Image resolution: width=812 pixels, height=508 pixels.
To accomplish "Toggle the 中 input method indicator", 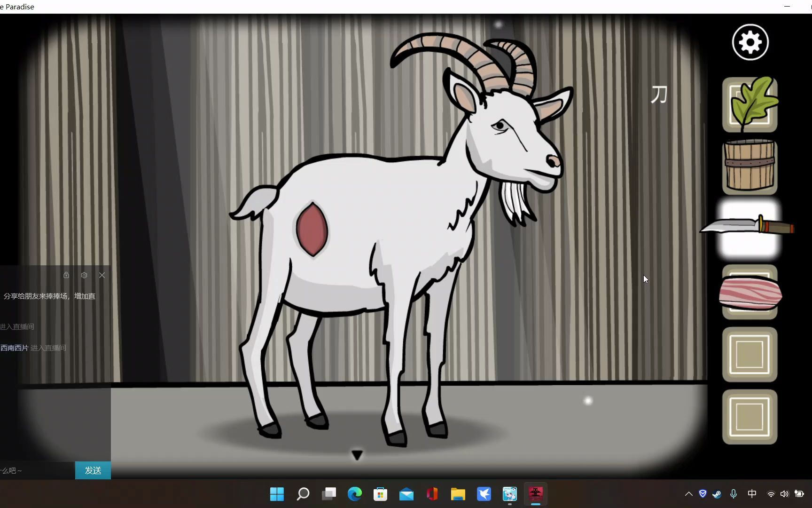I will pos(752,494).
